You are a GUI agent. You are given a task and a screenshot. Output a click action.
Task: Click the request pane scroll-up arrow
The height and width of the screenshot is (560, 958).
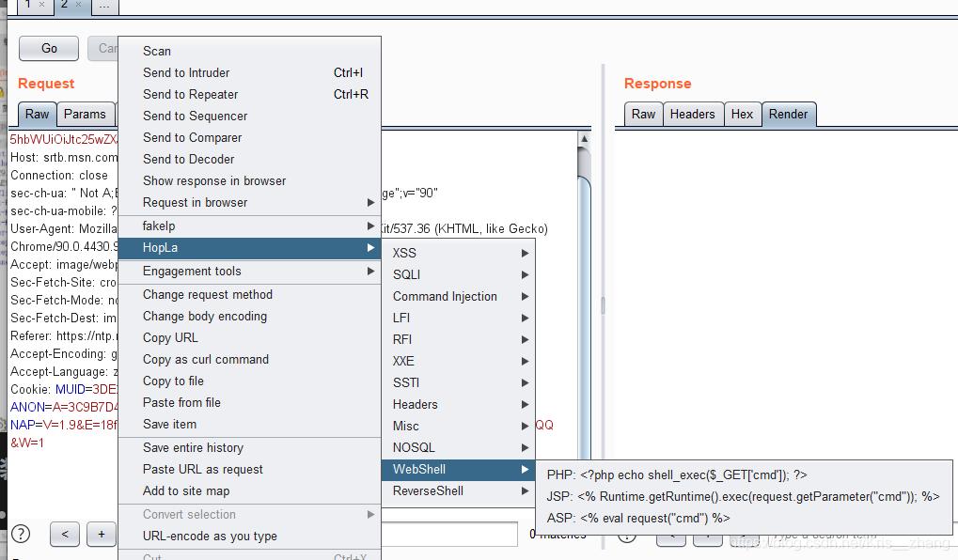tap(584, 139)
